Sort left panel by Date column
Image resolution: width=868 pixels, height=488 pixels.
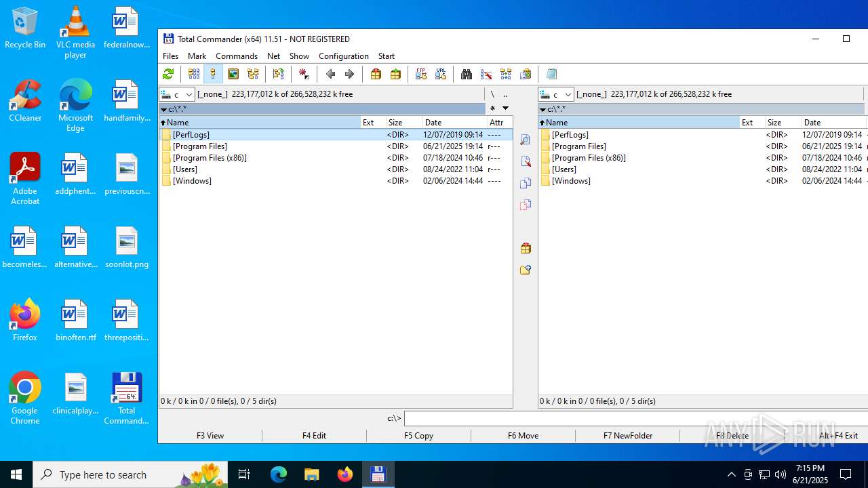454,123
